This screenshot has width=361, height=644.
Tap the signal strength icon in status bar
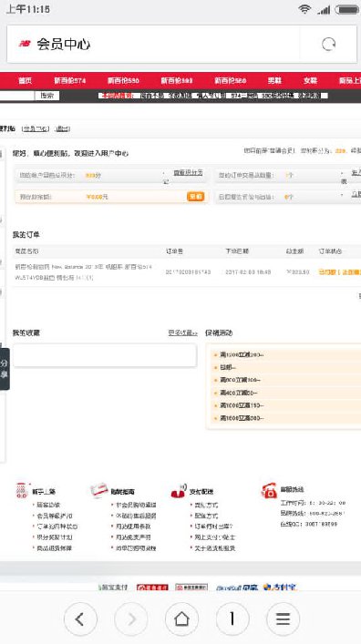click(x=324, y=9)
